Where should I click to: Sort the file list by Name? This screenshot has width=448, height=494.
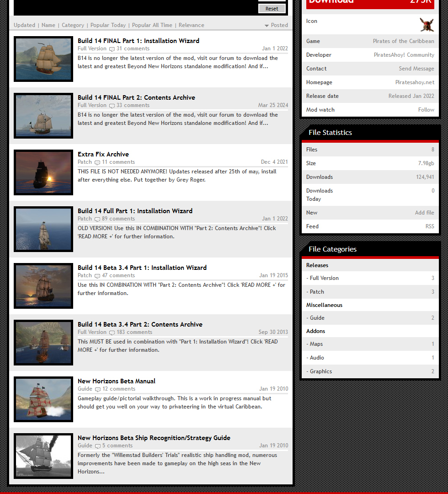[48, 25]
